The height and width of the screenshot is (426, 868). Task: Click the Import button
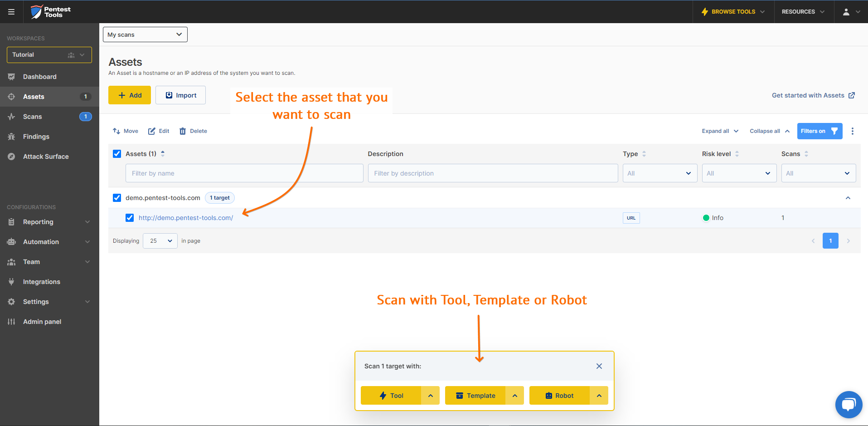[180, 95]
